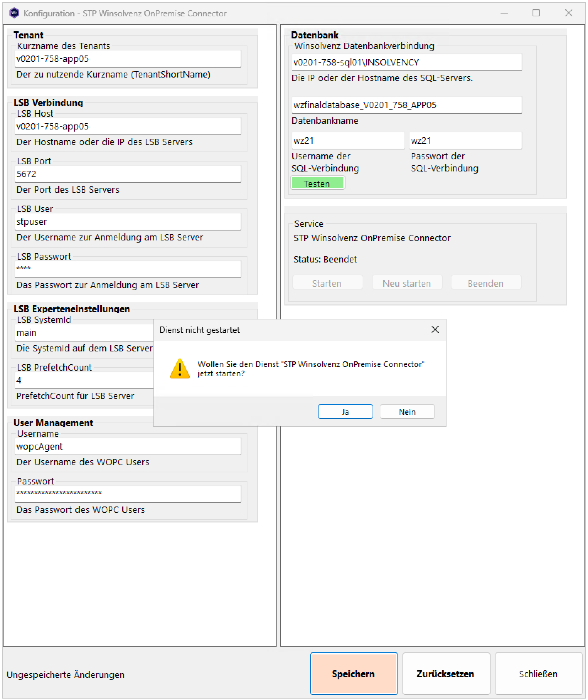Focus the Datenbankname field wzfinaldatabase_V0201_758_APP05

(407, 105)
